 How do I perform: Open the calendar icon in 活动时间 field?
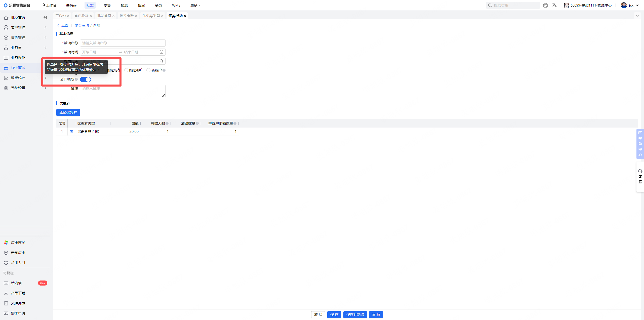[x=162, y=52]
